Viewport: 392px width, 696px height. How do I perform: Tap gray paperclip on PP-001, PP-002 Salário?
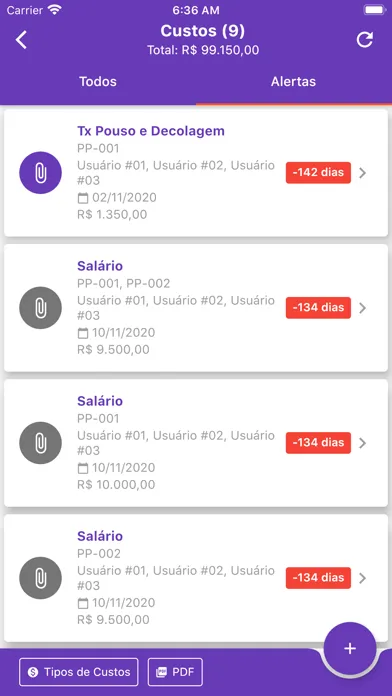tap(40, 308)
